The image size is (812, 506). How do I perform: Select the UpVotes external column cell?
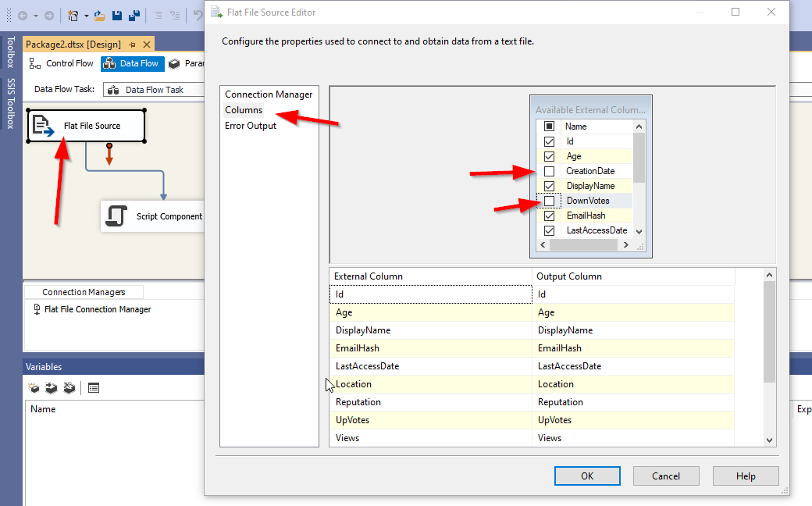point(431,420)
